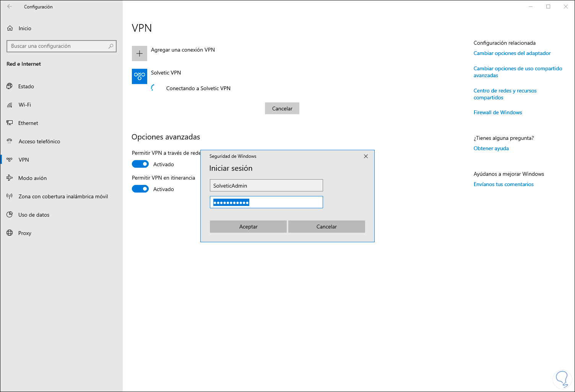Click the back arrow in Configuración
The image size is (575, 392).
click(x=10, y=6)
